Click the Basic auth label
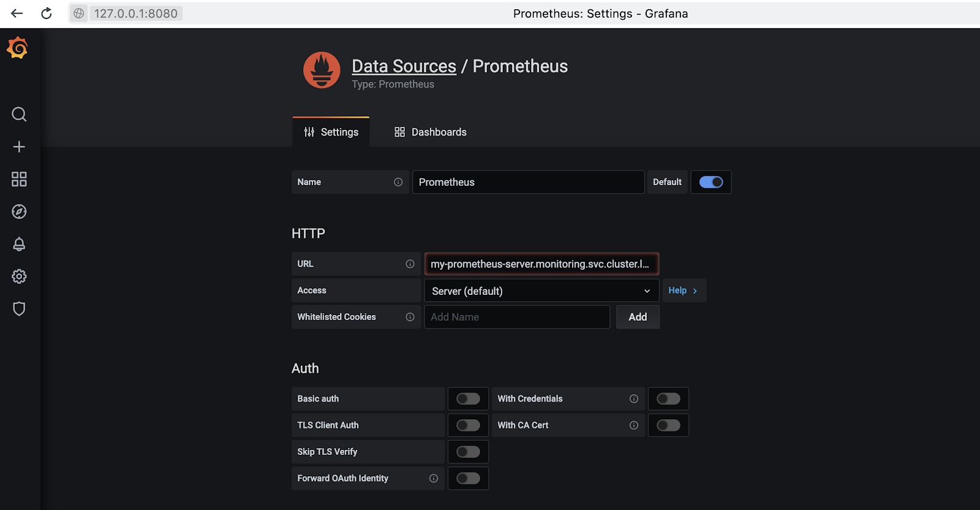 [x=318, y=398]
